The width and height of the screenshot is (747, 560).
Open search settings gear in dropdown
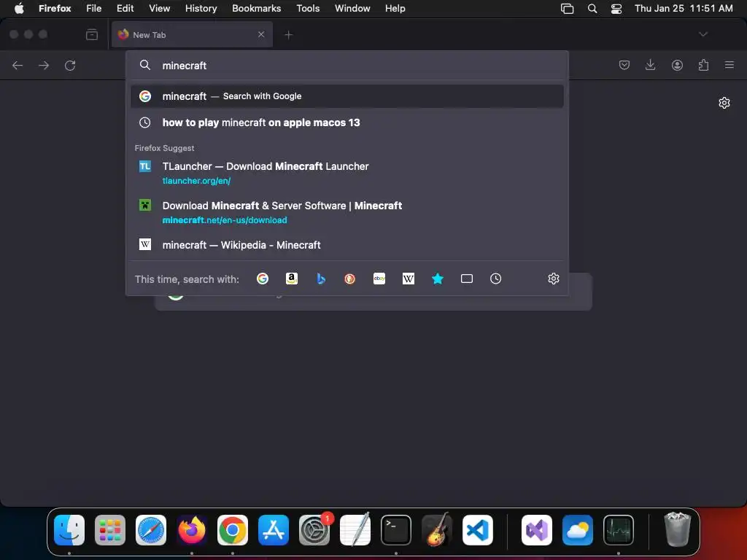tap(553, 279)
